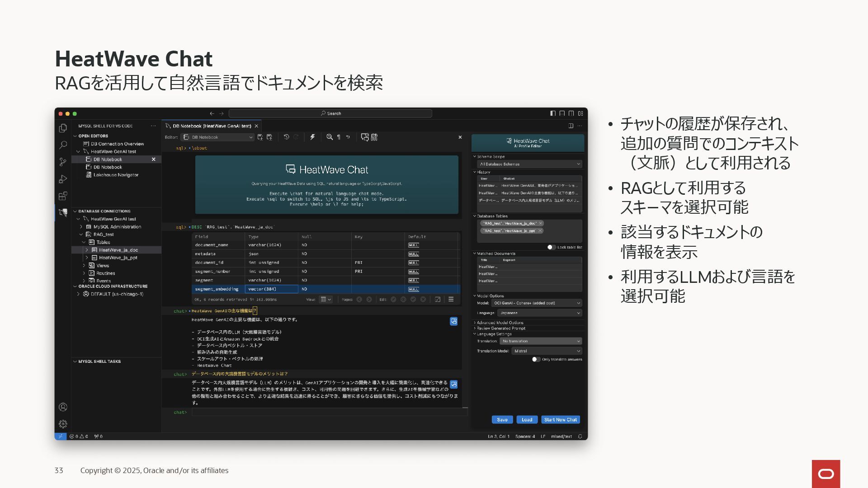The width and height of the screenshot is (868, 488).
Task: Click the Load button
Action: [527, 420]
